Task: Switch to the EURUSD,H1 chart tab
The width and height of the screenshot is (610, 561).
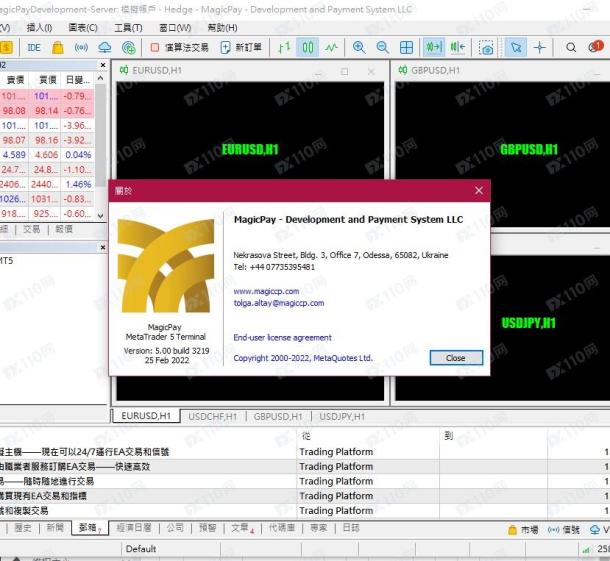Action: [146, 416]
